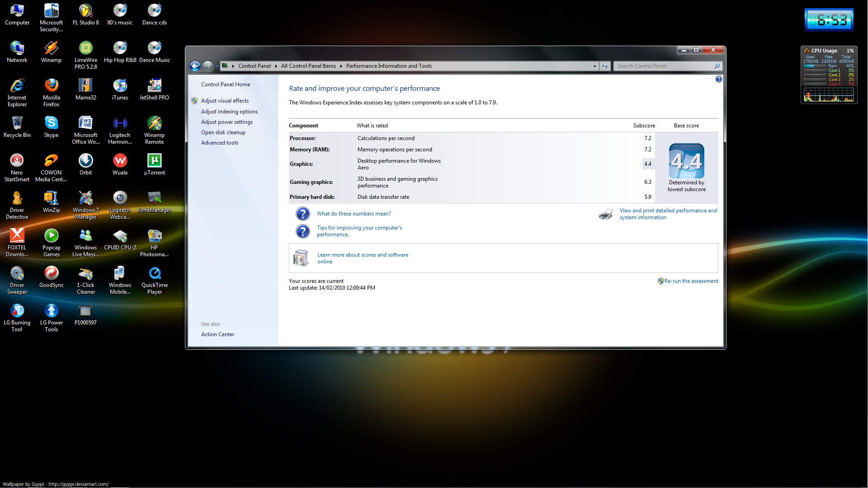Viewport: 868px width, 488px height.
Task: Click Tips for improving performance link
Action: 359,231
